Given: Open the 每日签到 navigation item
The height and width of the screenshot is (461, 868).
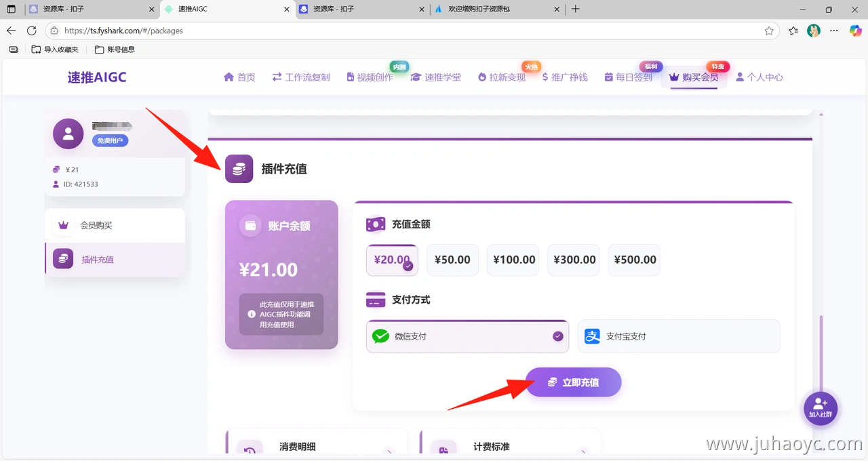Looking at the screenshot, I should pos(628,77).
